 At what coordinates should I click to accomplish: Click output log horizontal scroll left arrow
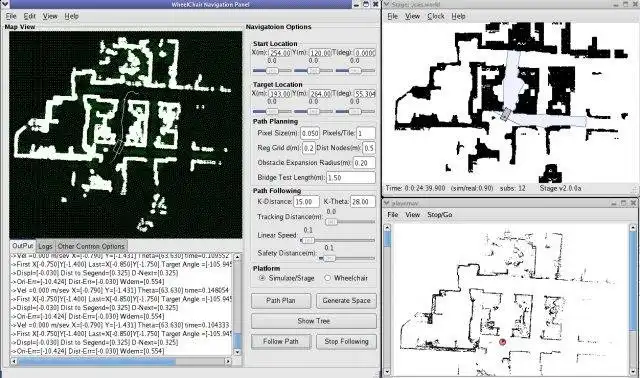(x=14, y=361)
